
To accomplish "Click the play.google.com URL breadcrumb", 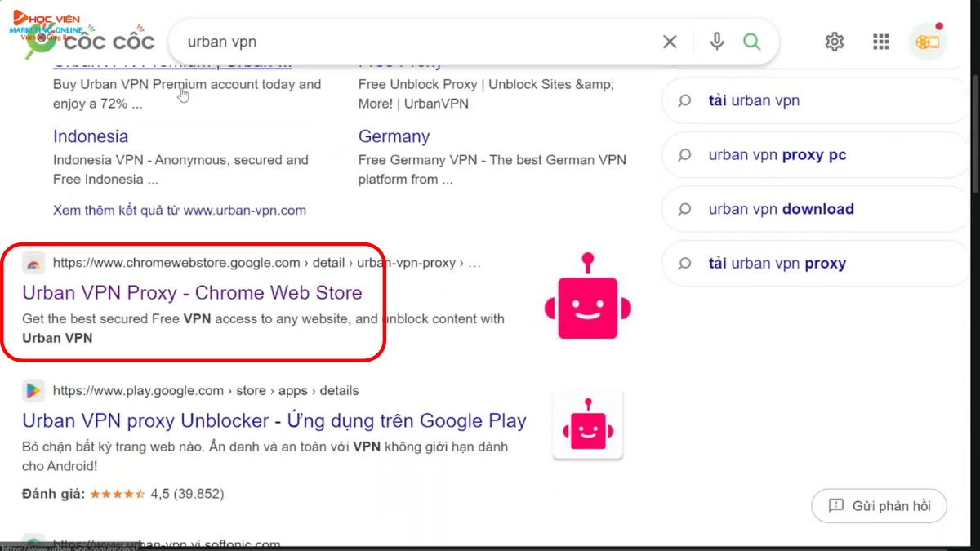I will (x=206, y=390).
